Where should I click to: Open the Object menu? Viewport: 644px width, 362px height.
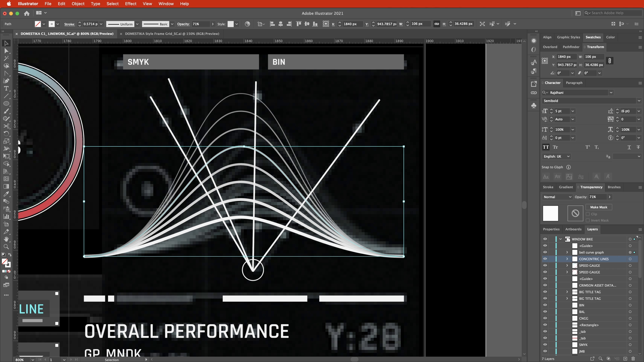(x=78, y=4)
